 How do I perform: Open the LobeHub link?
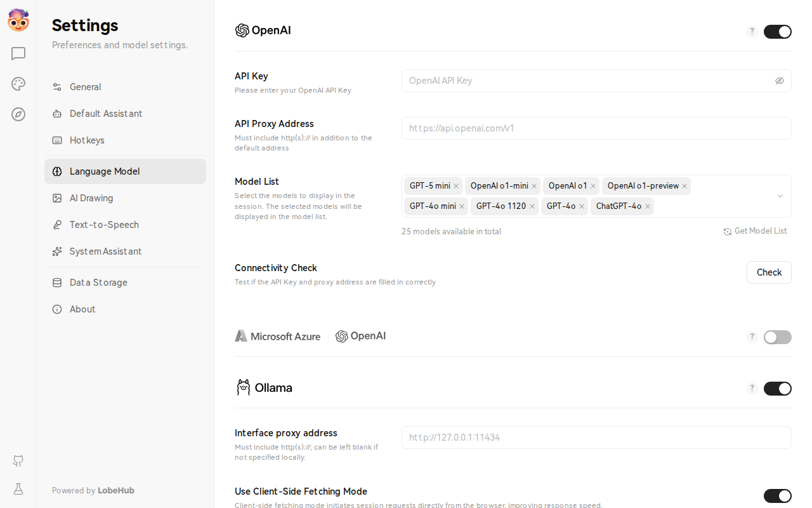(116, 490)
